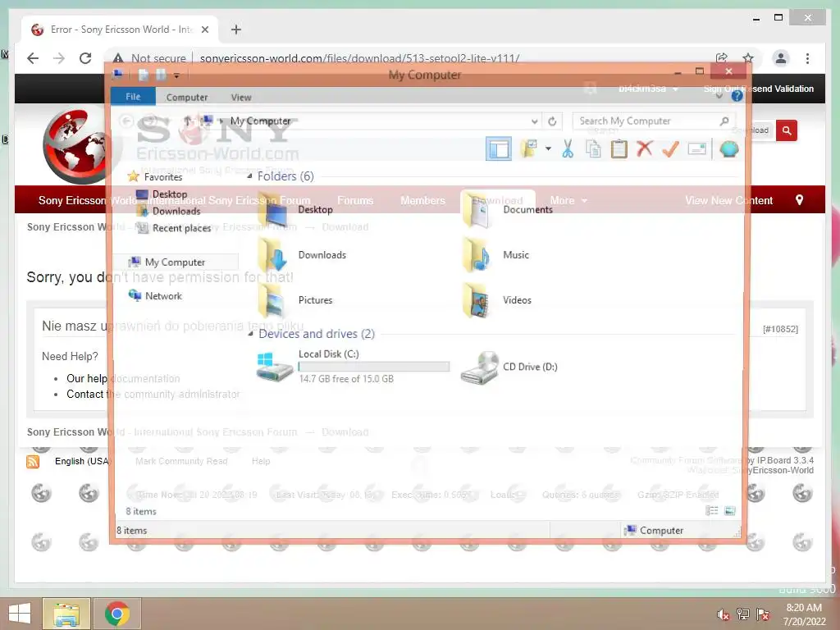Open the Computer ribbon tab

(187, 97)
